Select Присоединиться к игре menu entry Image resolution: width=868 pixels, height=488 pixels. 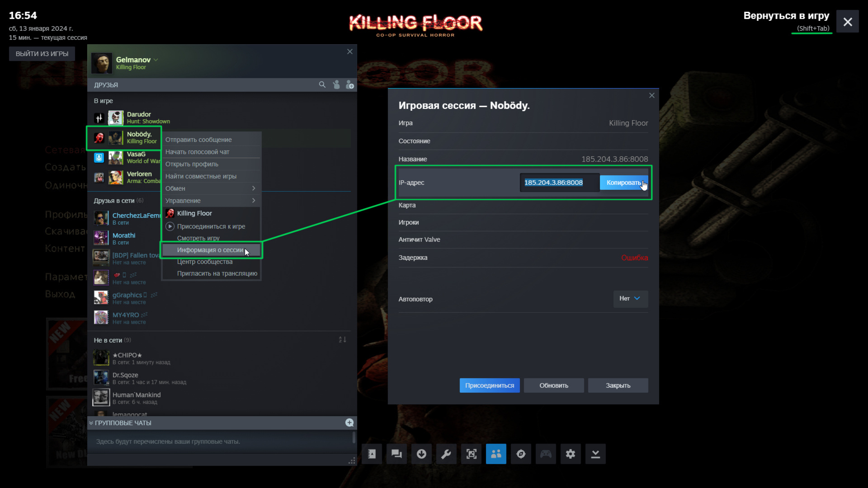click(x=211, y=226)
